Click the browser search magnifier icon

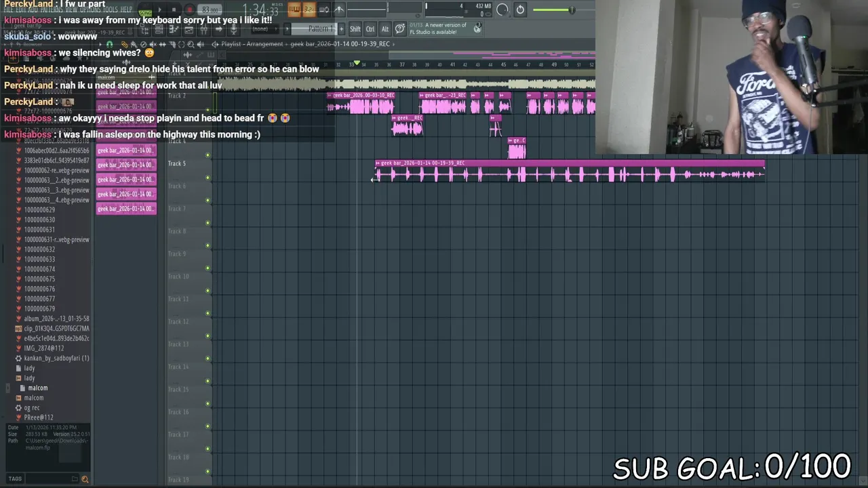(x=85, y=479)
